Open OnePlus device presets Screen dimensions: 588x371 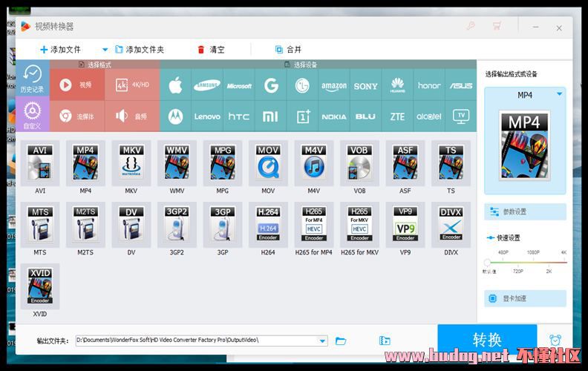(x=302, y=116)
